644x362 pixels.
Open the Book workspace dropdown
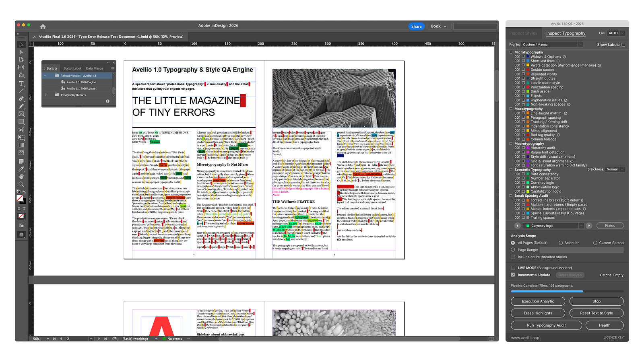tap(439, 27)
